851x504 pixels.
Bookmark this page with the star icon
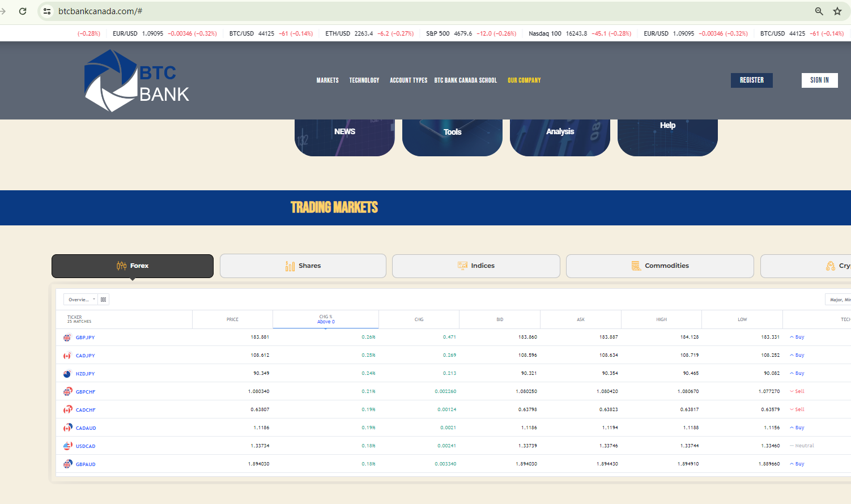click(x=837, y=11)
